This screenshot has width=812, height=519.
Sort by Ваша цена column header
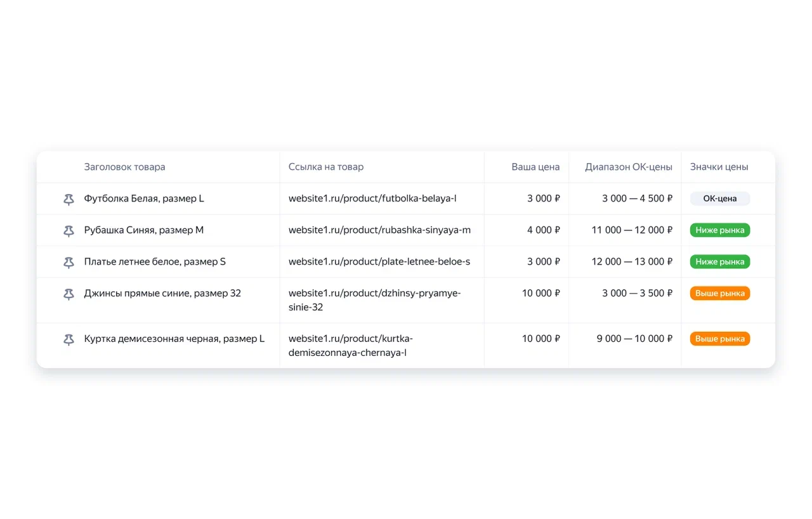535,167
